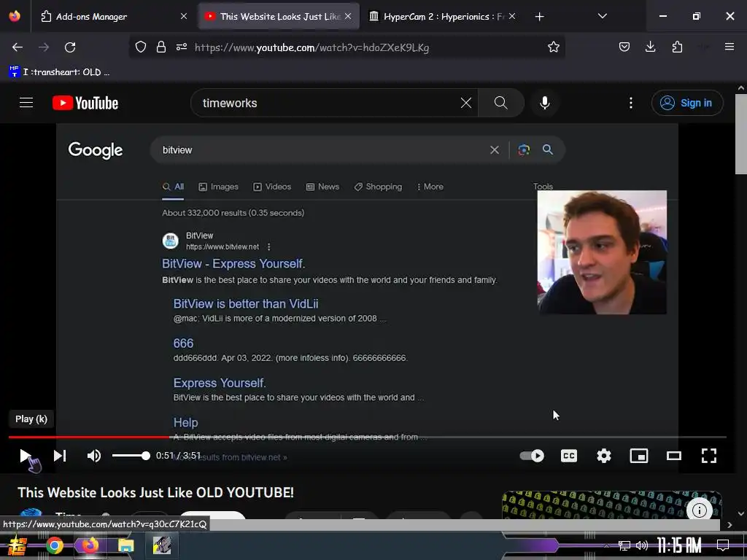Open Firefox from taskbar
This screenshot has height=560, width=747.
[x=90, y=545]
